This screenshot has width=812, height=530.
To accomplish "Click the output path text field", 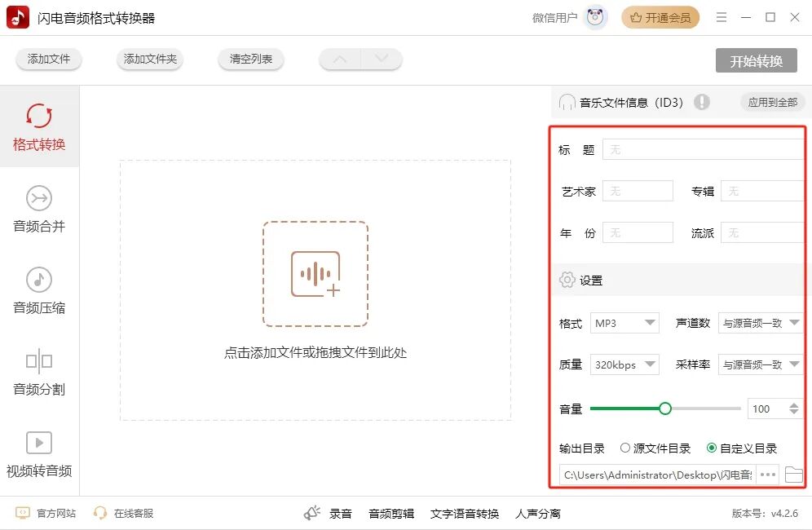I will (658, 475).
